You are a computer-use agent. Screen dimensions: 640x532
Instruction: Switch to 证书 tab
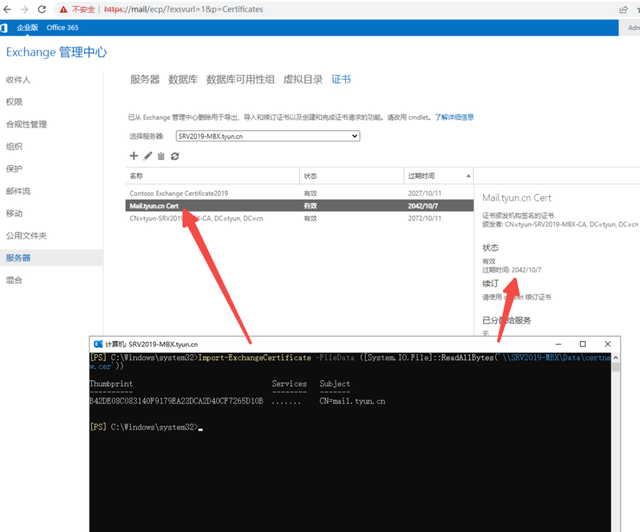point(341,79)
